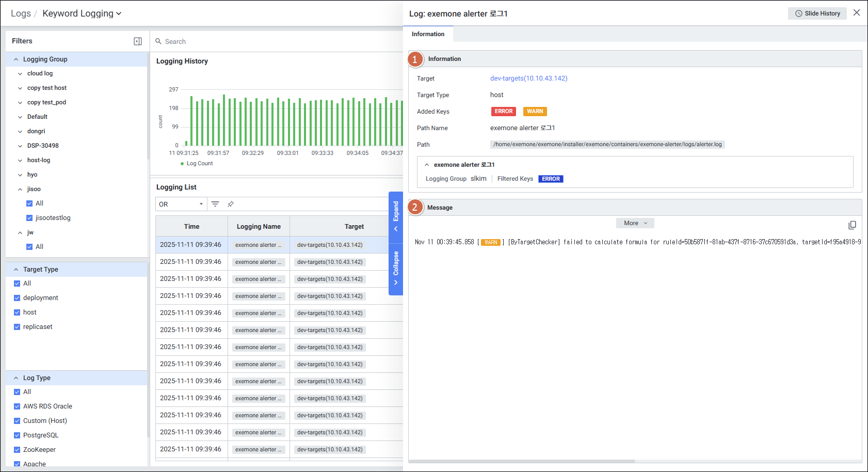Click the search magnifier icon
The height and width of the screenshot is (472, 868).
(x=158, y=41)
